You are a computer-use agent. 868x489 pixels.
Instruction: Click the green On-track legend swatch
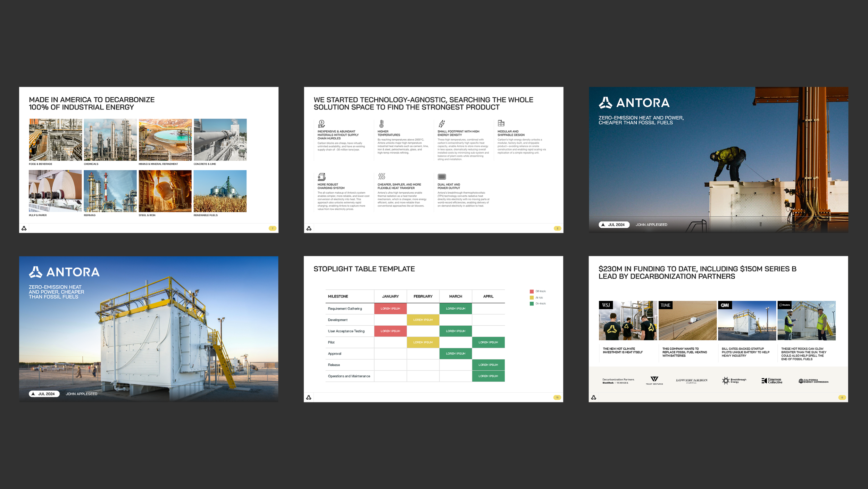point(532,304)
